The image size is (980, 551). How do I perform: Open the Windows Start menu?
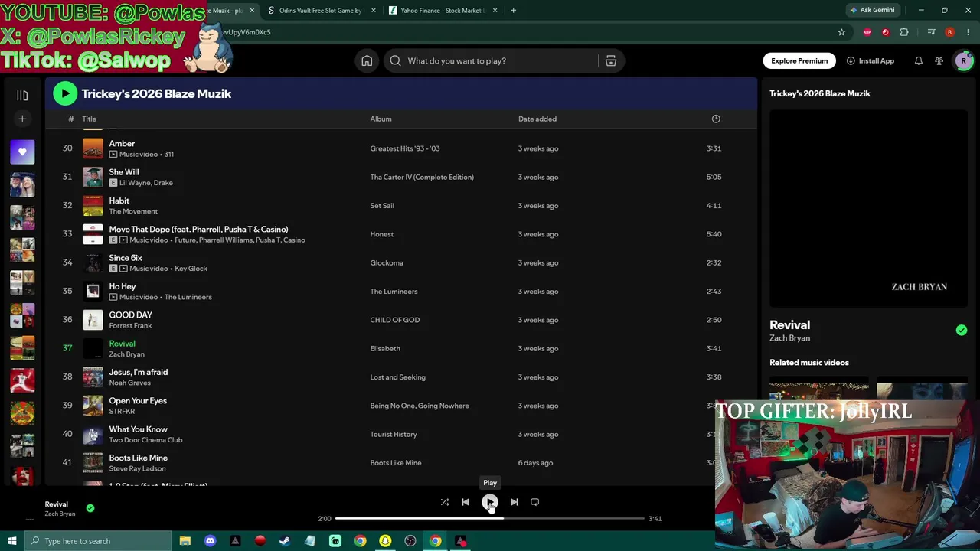pos(11,541)
